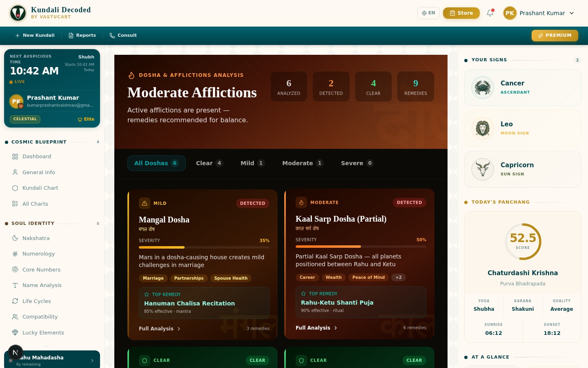Click the Kundali Decoded logo icon
The image size is (588, 368).
point(18,13)
